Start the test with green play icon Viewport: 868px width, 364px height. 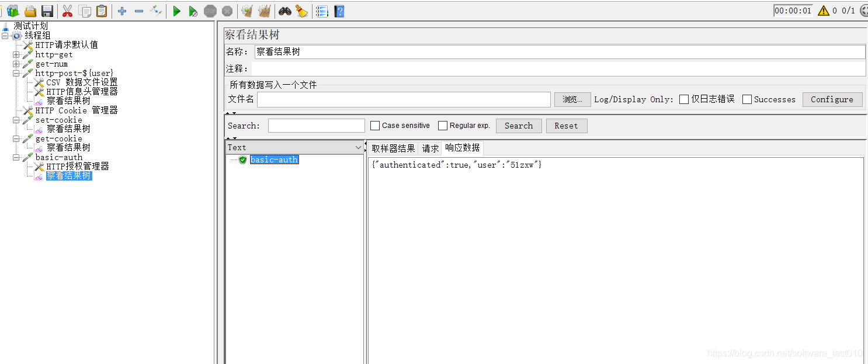(176, 11)
